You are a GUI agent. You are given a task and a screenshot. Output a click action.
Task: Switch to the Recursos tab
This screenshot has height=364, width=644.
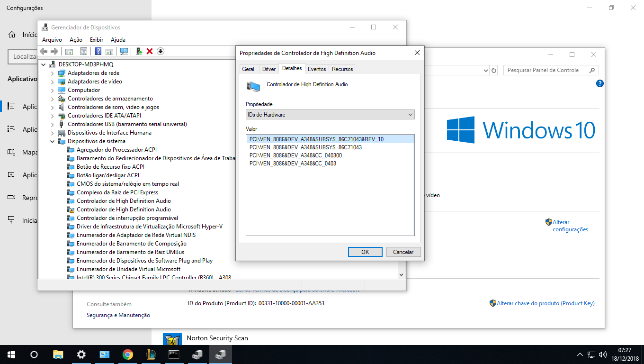point(342,69)
